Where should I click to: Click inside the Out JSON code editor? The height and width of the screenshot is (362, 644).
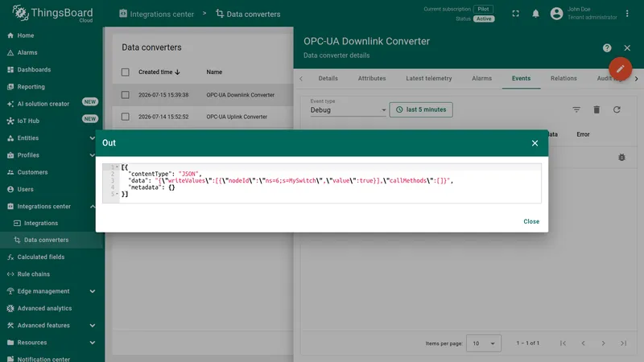[321, 183]
